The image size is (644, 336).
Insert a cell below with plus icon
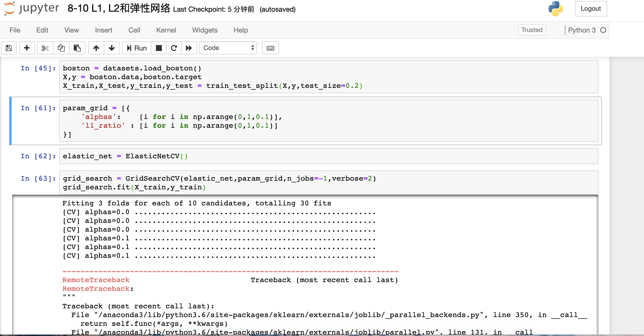tap(27, 48)
